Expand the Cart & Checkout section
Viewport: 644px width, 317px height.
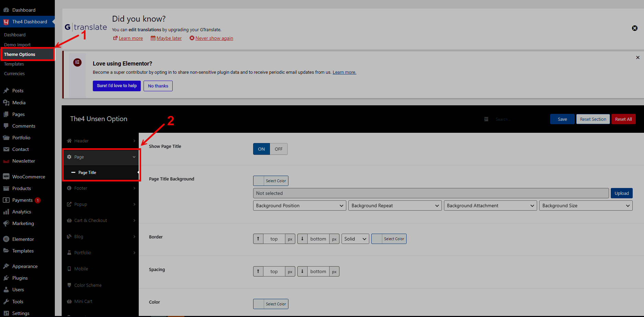pos(100,220)
